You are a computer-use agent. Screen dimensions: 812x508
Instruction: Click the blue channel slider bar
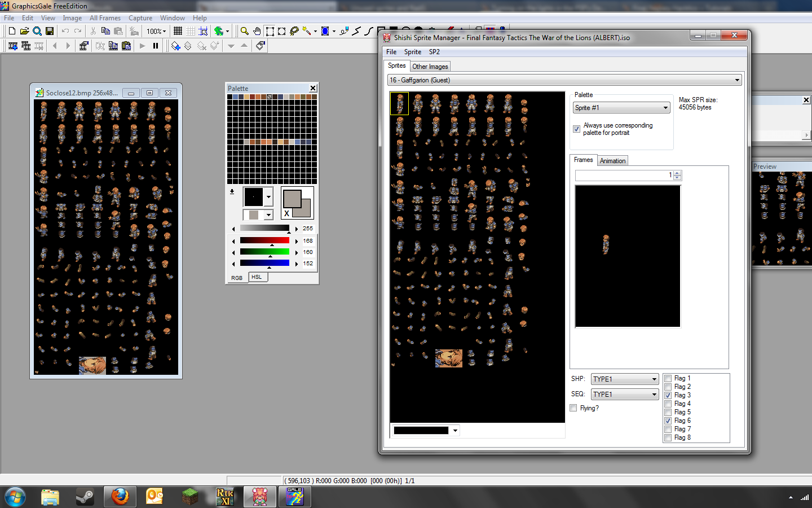click(264, 263)
